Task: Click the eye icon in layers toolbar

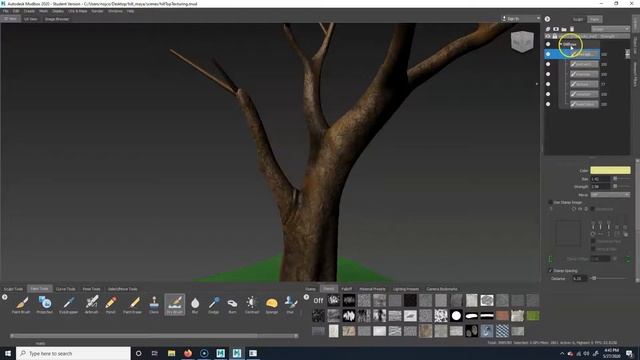Action: (x=556, y=29)
